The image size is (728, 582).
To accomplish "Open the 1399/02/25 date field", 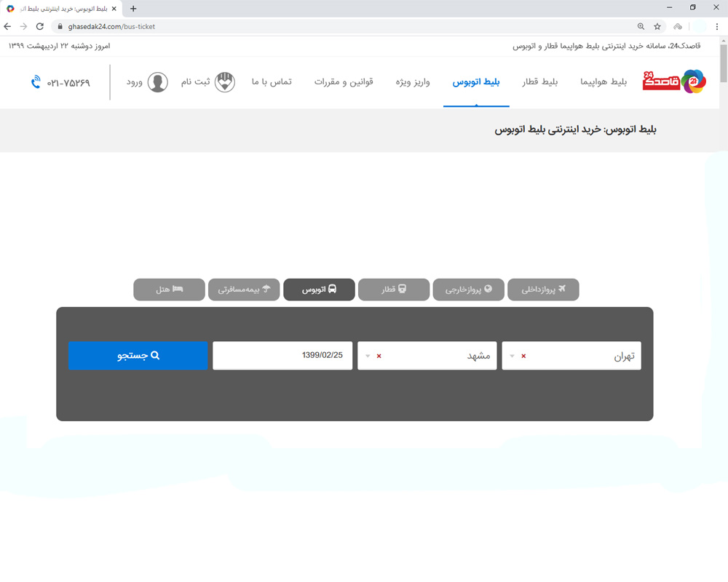I will tap(282, 356).
